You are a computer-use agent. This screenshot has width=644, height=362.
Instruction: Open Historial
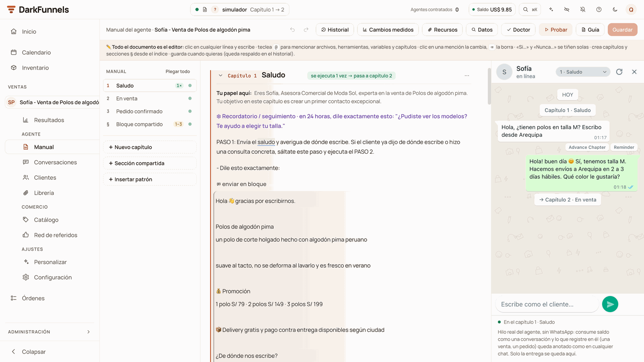pos(335,30)
